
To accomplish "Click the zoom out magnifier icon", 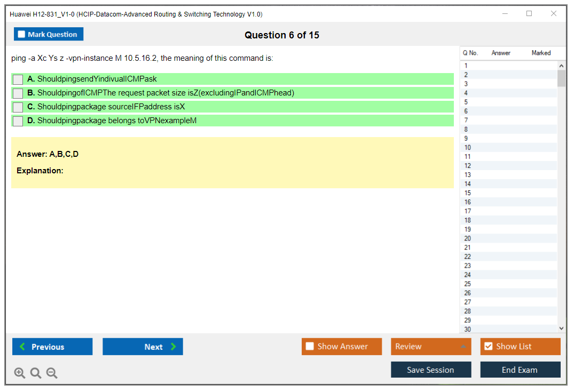I will 52,373.
